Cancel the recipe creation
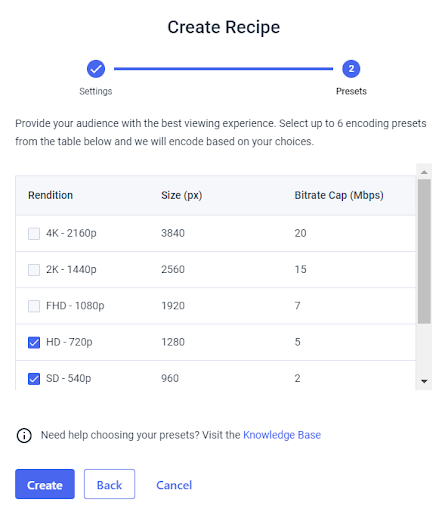The width and height of the screenshot is (445, 512). pyautogui.click(x=174, y=485)
